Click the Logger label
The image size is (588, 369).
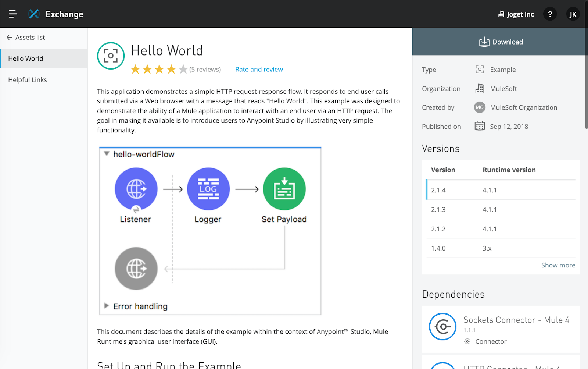[208, 219]
